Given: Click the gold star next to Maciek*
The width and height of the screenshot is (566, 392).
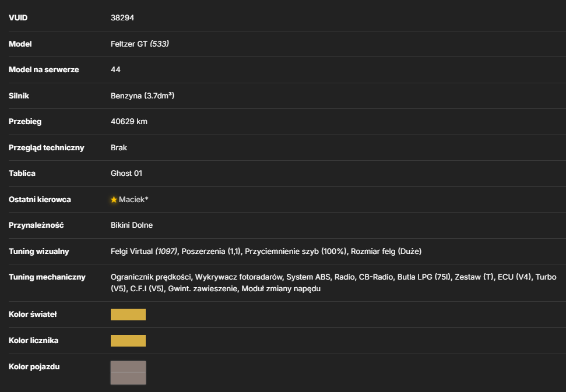Looking at the screenshot, I should point(114,199).
